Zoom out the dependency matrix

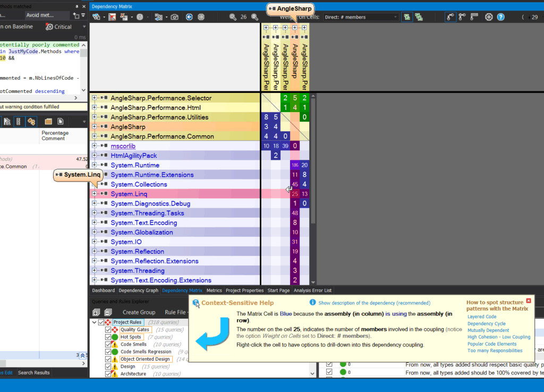(x=254, y=17)
